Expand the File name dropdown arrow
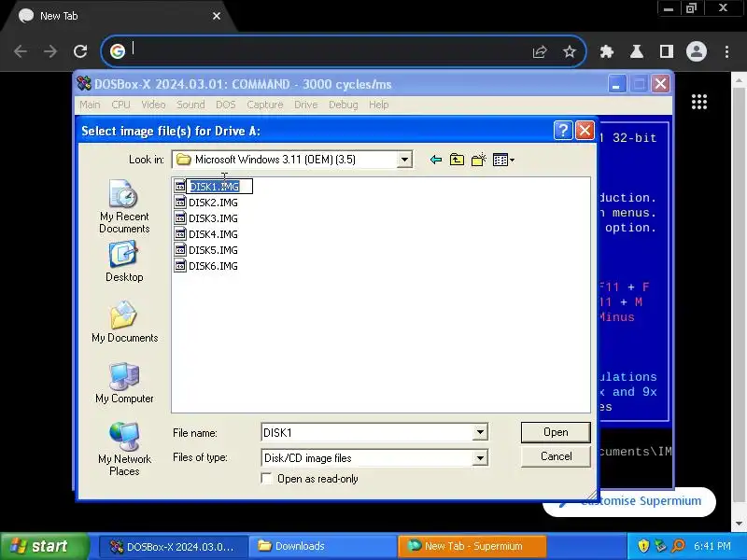 (480, 432)
